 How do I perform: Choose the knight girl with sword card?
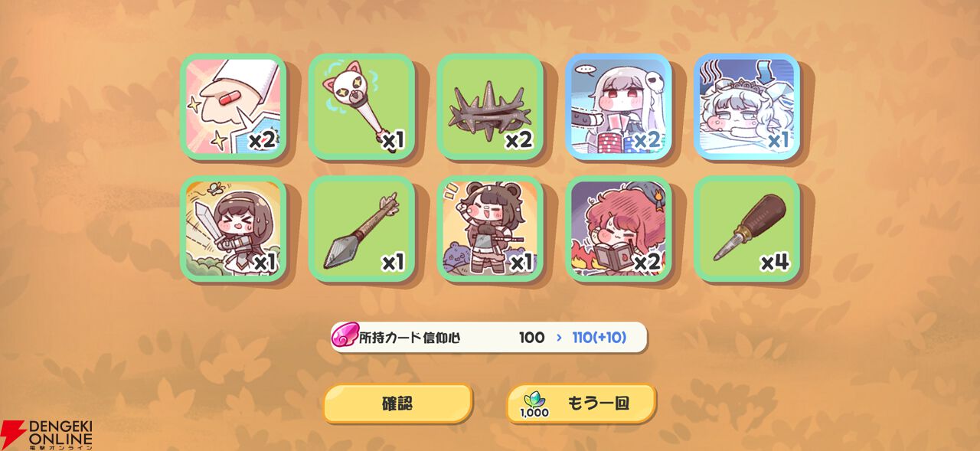[234, 229]
